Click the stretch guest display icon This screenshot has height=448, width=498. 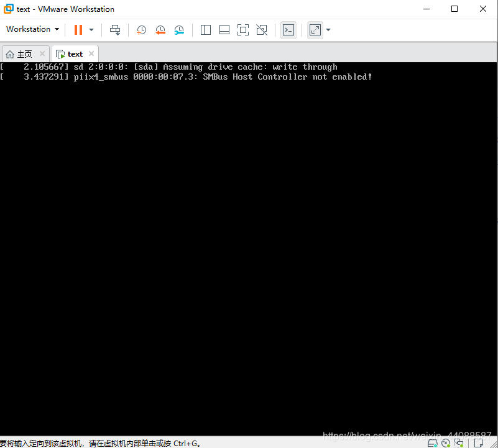pos(315,30)
